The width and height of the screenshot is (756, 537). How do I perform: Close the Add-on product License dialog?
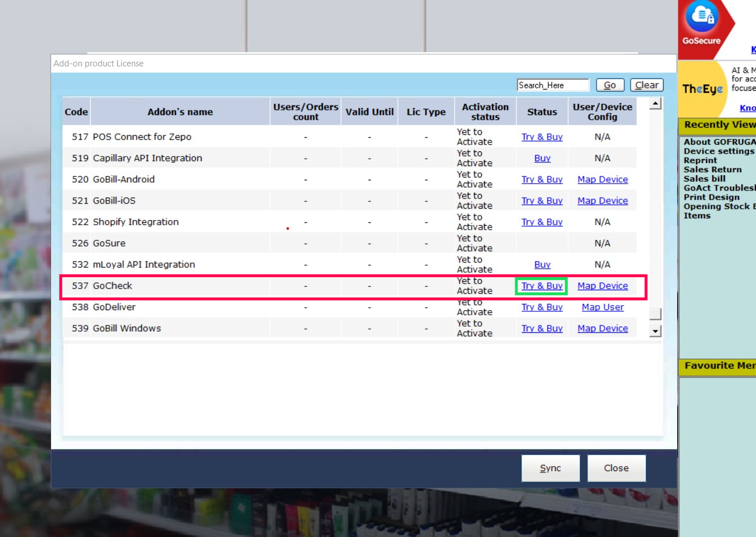tap(616, 468)
